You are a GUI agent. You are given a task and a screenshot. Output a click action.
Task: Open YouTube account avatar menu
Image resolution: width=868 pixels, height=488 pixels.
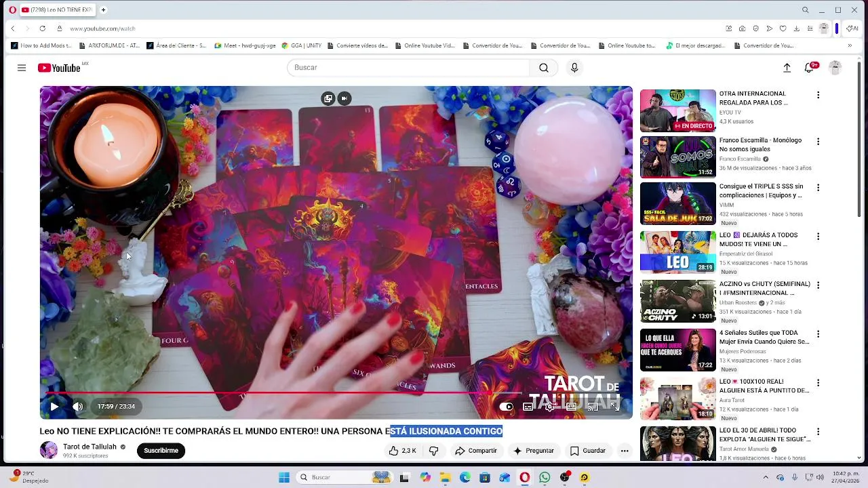835,68
